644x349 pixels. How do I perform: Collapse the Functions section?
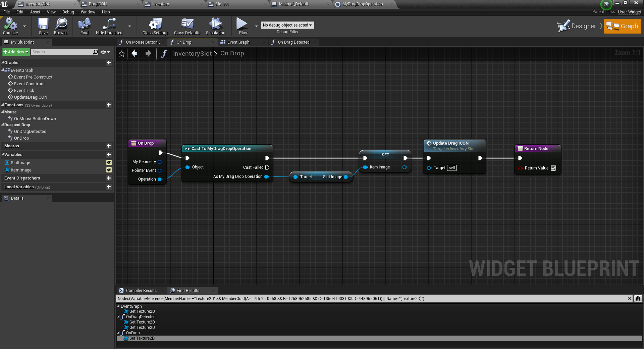3,105
